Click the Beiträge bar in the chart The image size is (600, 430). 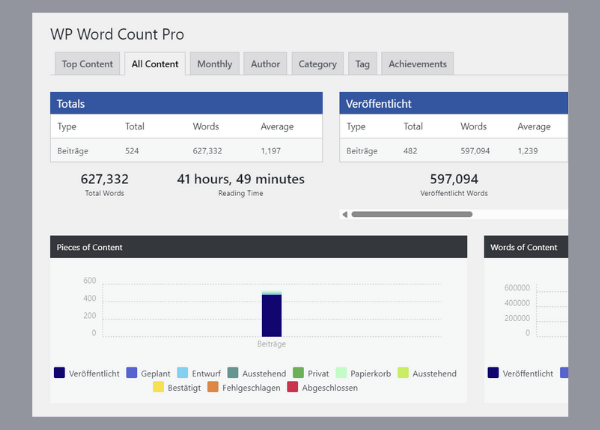(x=271, y=315)
